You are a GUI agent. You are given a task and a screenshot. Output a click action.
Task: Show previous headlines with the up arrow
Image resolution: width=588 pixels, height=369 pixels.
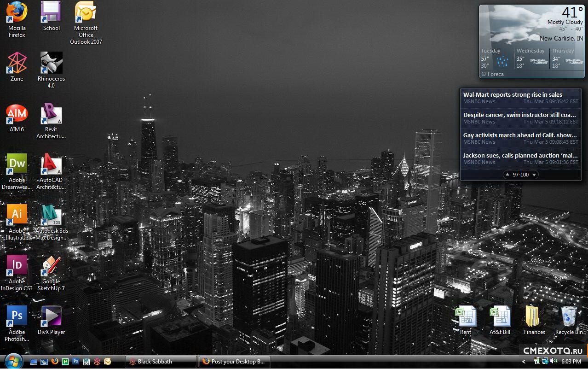click(507, 175)
